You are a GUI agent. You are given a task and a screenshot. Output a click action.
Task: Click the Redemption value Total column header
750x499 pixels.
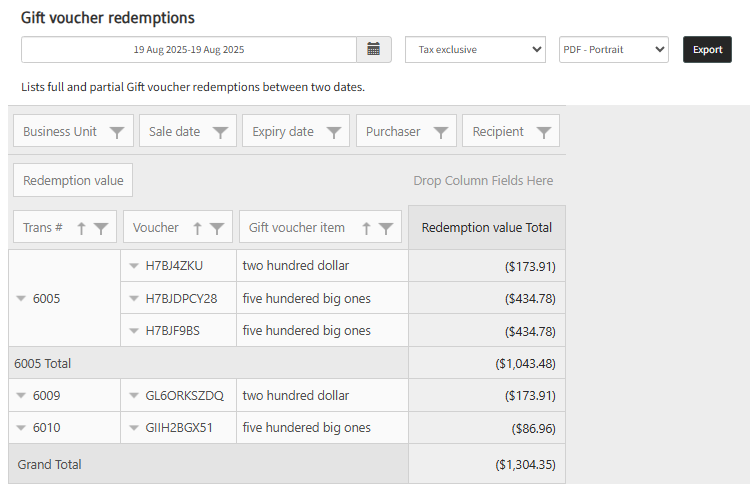coord(486,228)
